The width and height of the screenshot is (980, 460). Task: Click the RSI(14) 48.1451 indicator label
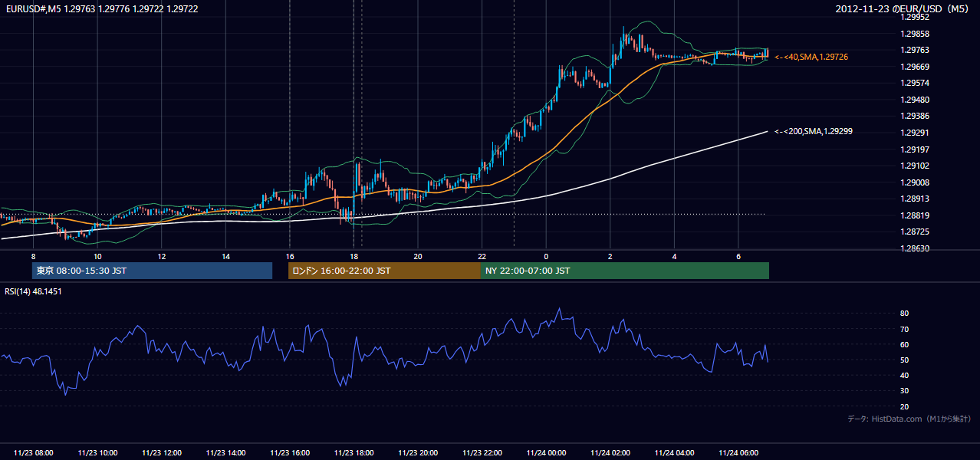33,291
